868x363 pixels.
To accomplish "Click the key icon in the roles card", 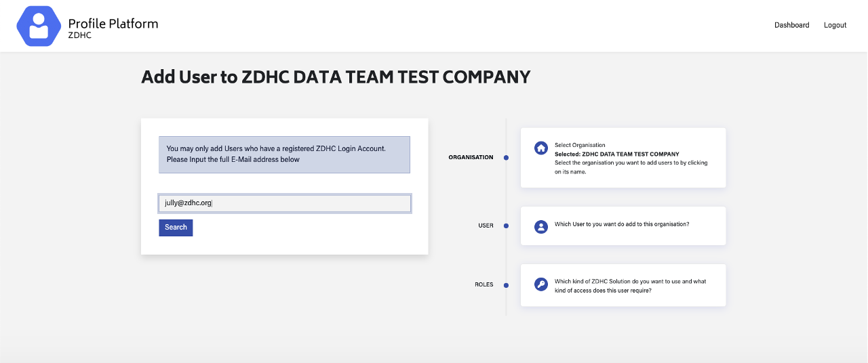I will point(541,285).
